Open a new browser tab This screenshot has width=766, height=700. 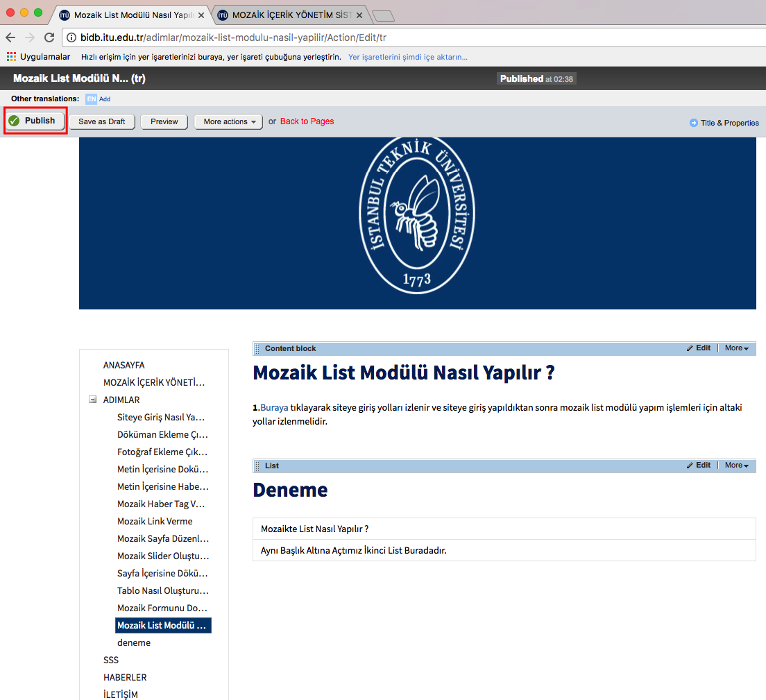(384, 16)
